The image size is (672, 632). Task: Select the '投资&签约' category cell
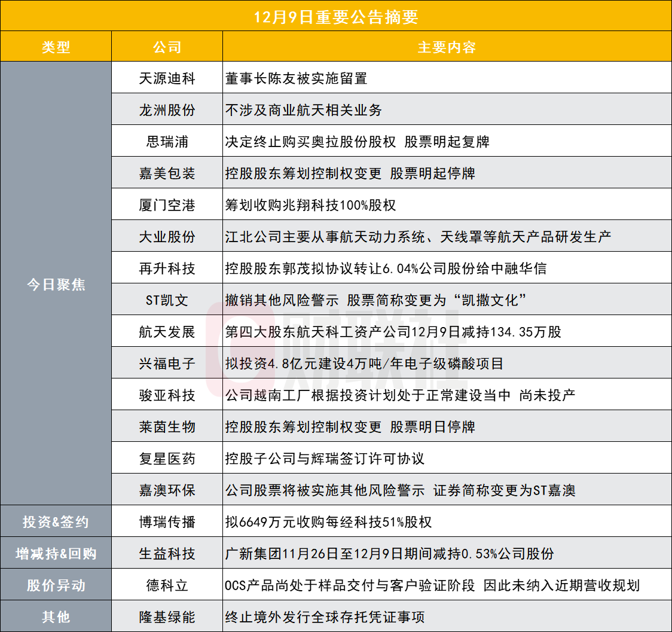tap(56, 522)
